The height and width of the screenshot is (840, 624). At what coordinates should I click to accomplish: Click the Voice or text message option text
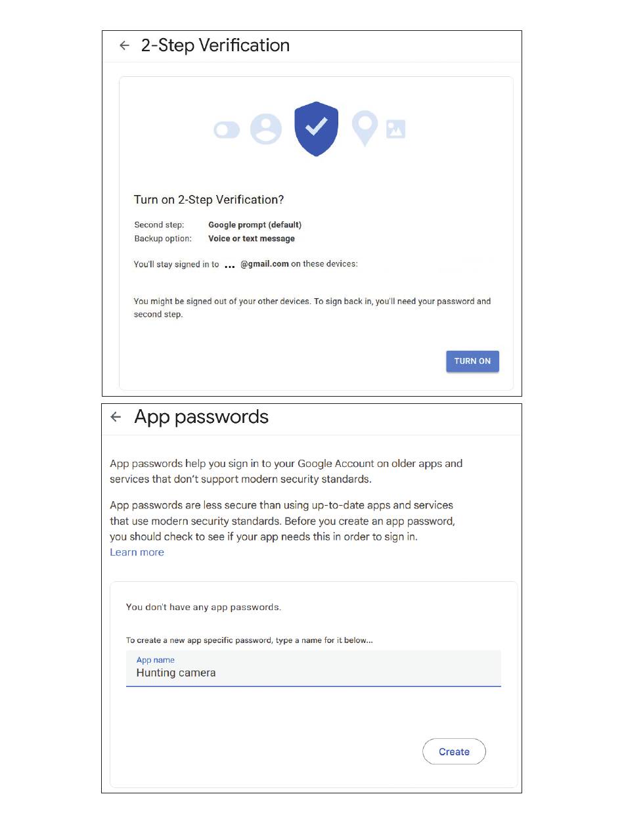252,238
